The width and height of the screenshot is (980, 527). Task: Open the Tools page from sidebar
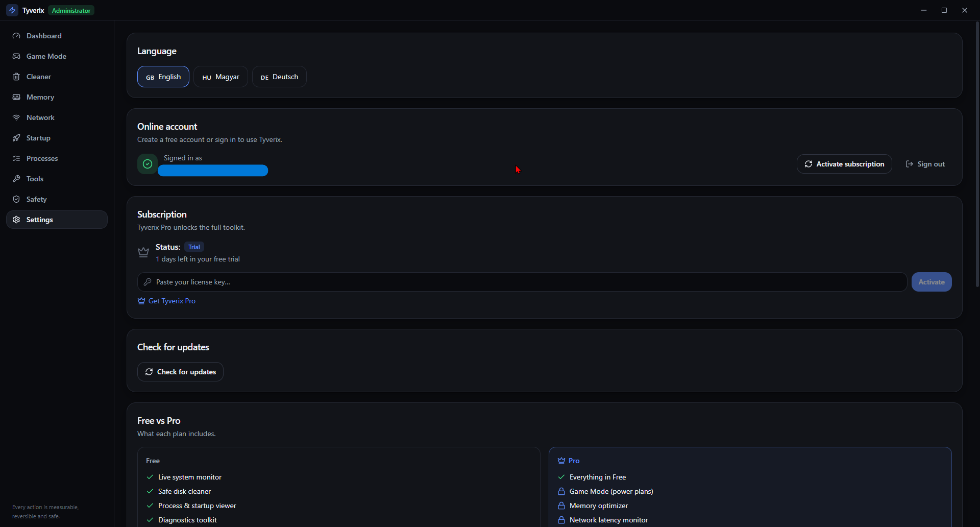pyautogui.click(x=57, y=179)
